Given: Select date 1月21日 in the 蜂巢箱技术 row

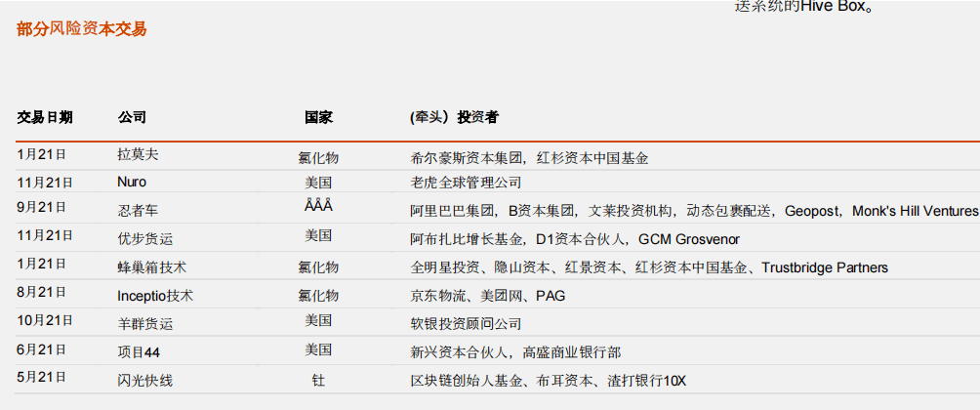Looking at the screenshot, I should point(41,264).
